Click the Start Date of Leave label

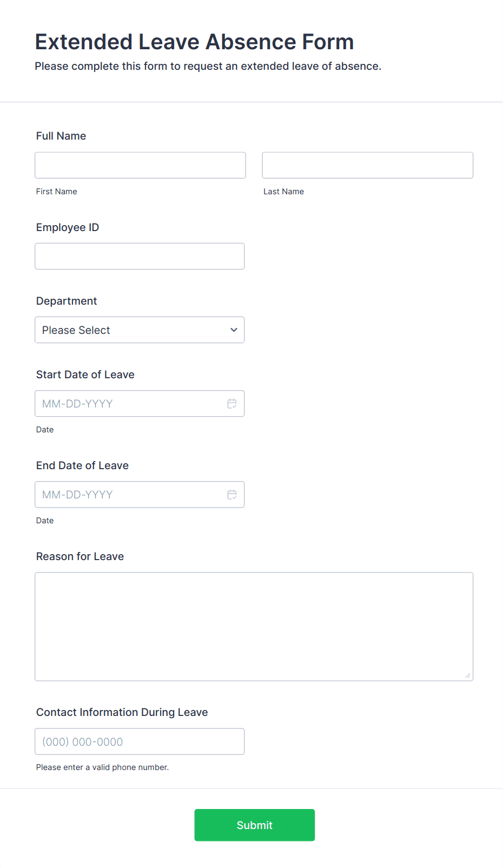pyautogui.click(x=85, y=374)
